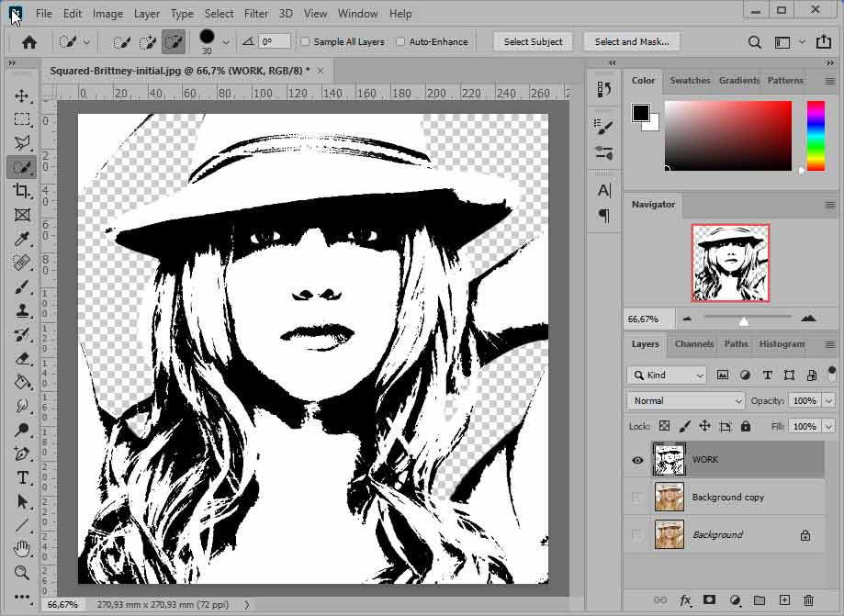The image size is (844, 616).
Task: Click the brush angle input field
Action: point(275,41)
